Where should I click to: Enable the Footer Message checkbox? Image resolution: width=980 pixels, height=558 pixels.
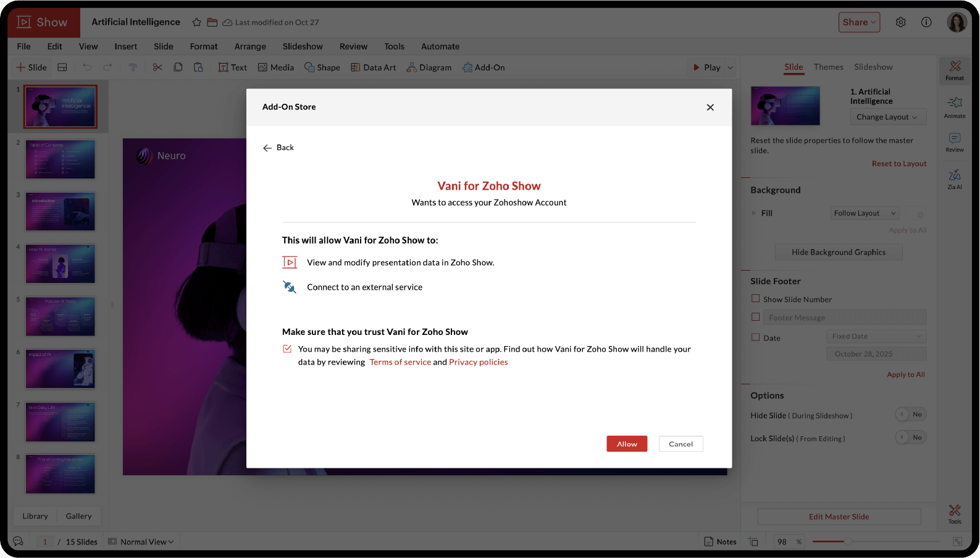pos(755,317)
